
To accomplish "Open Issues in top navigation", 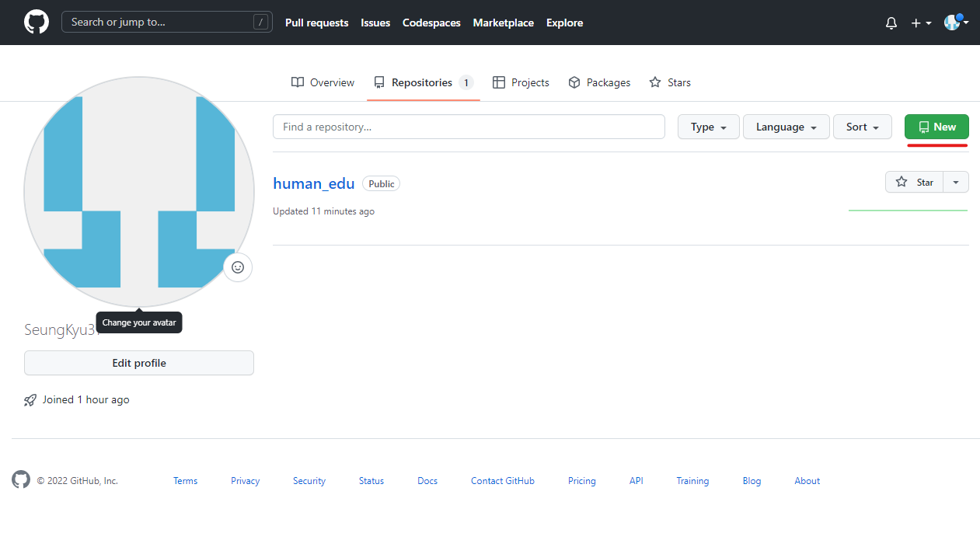I will coord(375,23).
